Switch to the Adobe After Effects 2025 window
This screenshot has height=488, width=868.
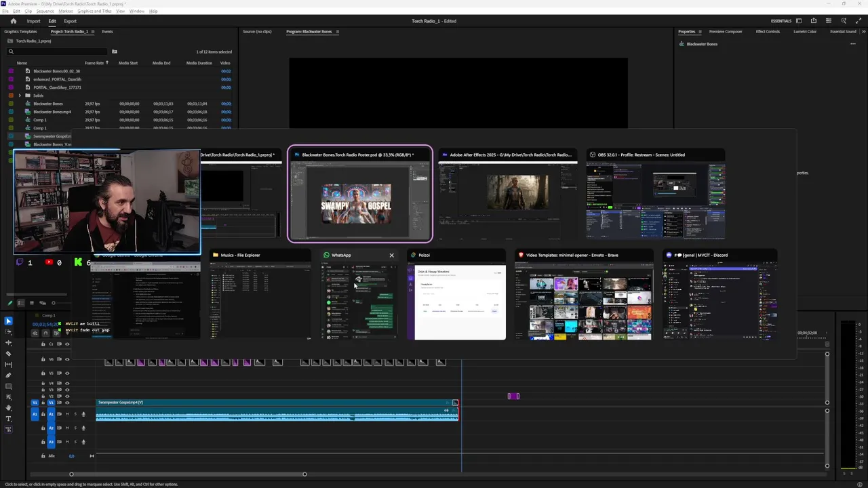[508, 193]
